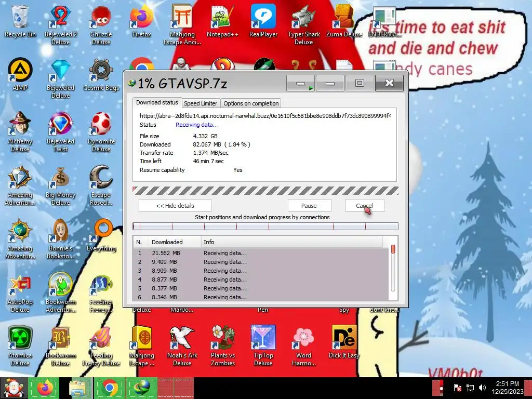Select connection row 3 with 8.909 MB
This screenshot has width=532, height=399.
(261, 271)
